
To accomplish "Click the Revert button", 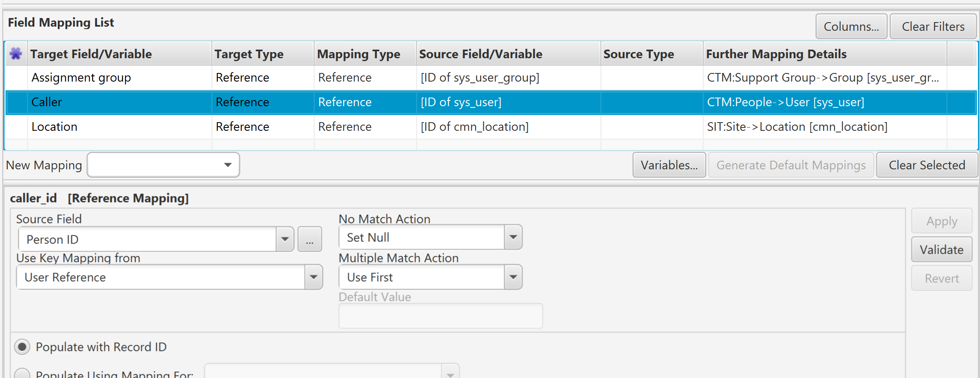I will coord(942,278).
